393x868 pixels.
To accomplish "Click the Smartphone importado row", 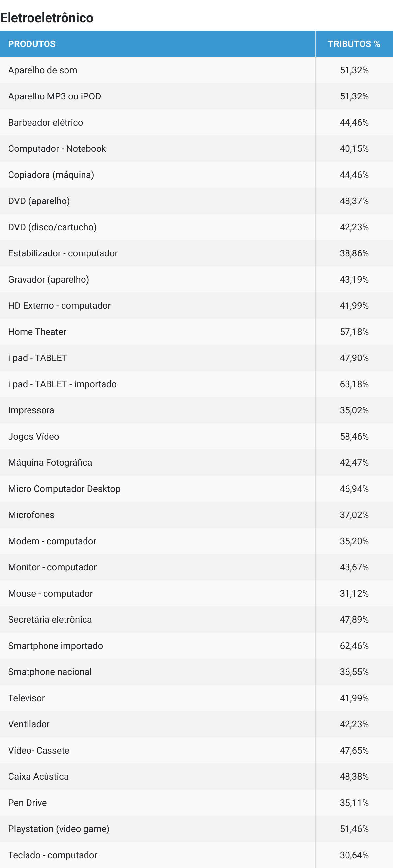I will [x=196, y=646].
